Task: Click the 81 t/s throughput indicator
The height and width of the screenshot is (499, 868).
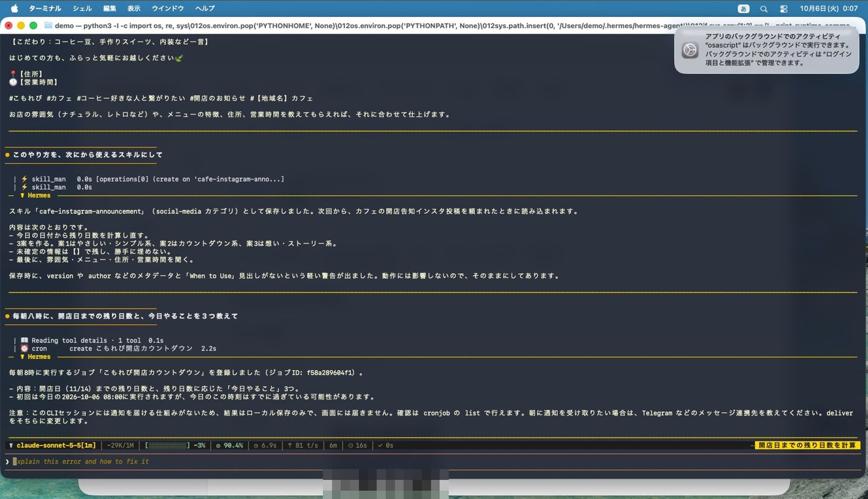Action: pyautogui.click(x=303, y=445)
